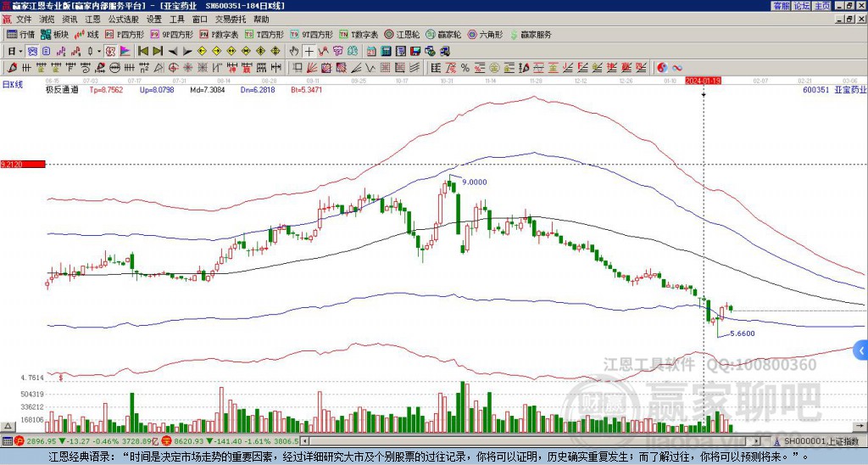Click the status bar grid icon
The width and height of the screenshot is (868, 465).
(x=7, y=441)
